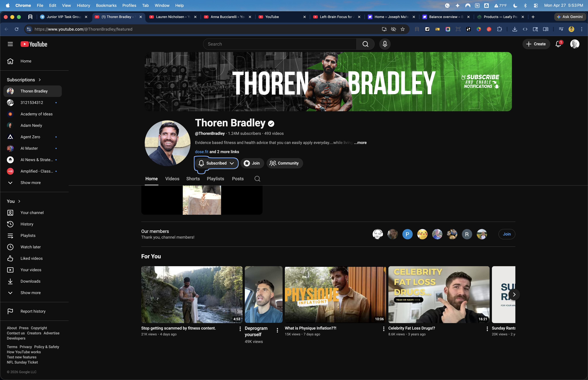Click Join in Our members section
The image size is (588, 380).
507,234
